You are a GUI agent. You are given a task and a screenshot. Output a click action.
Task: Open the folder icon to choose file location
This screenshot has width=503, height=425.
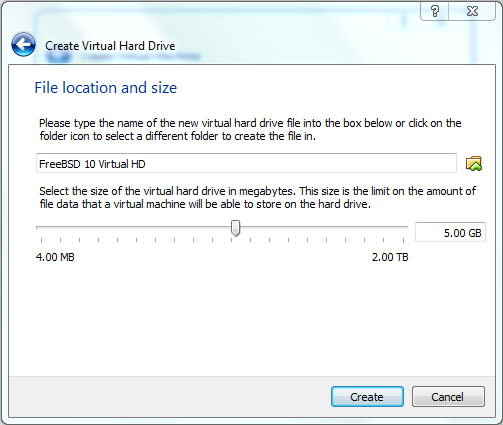474,164
